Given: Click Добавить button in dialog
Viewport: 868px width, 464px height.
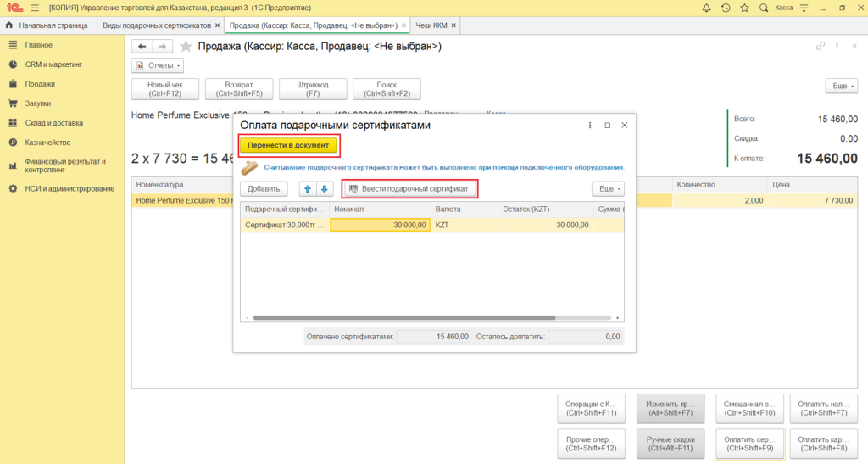Looking at the screenshot, I should [x=264, y=189].
